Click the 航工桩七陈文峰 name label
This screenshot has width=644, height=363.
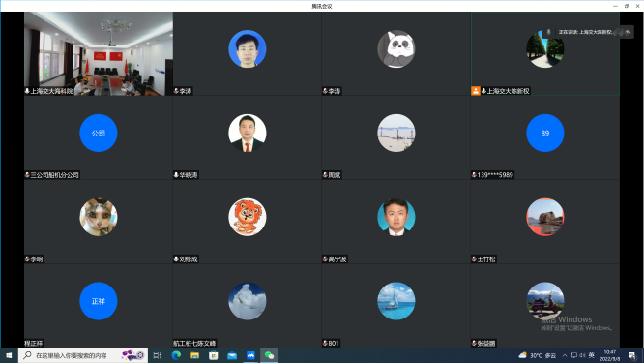(194, 343)
